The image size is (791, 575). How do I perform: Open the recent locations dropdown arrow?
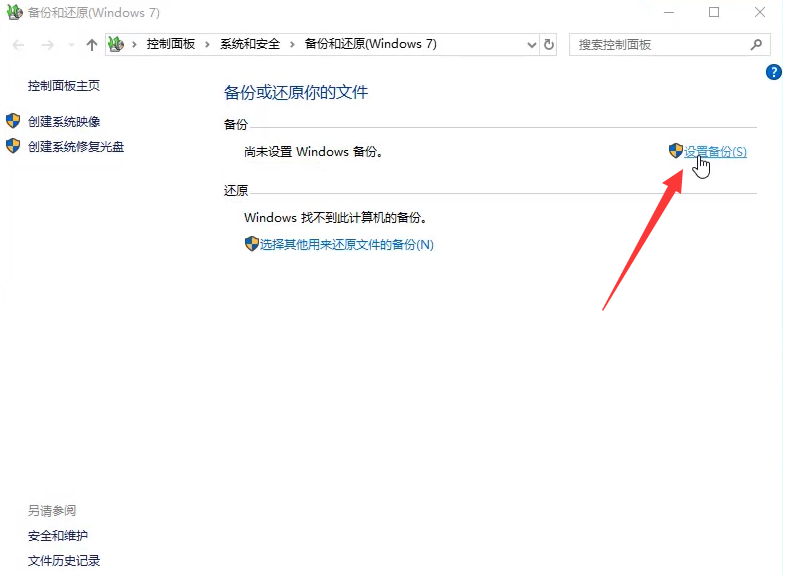[71, 45]
